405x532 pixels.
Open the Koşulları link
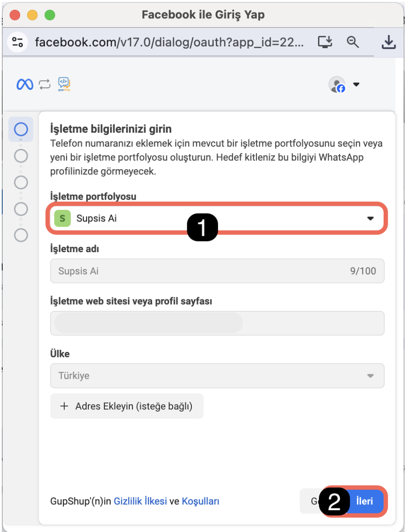click(x=200, y=501)
